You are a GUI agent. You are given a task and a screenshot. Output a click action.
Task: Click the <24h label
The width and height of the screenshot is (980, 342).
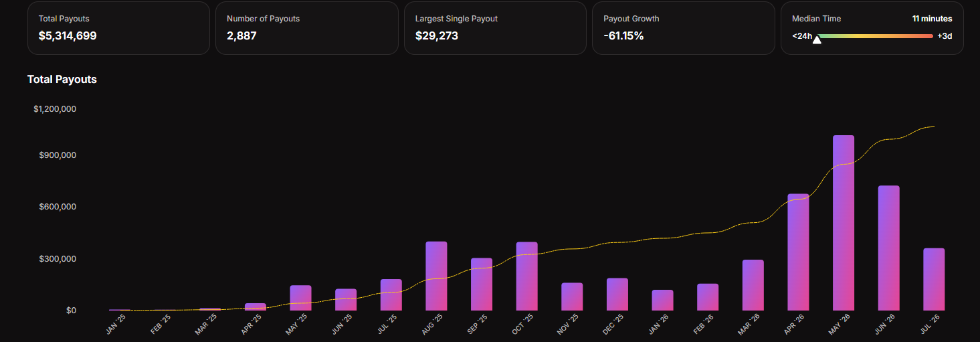(802, 36)
